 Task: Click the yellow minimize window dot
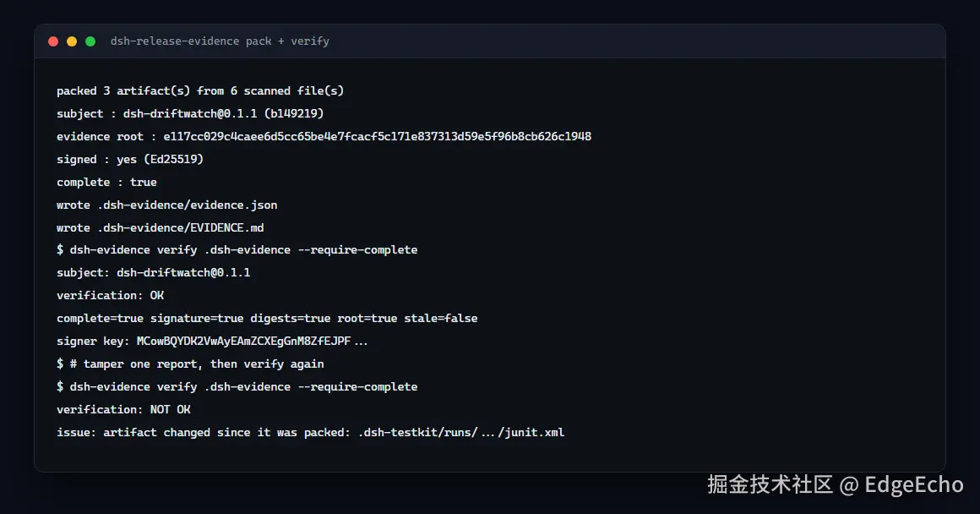[72, 41]
